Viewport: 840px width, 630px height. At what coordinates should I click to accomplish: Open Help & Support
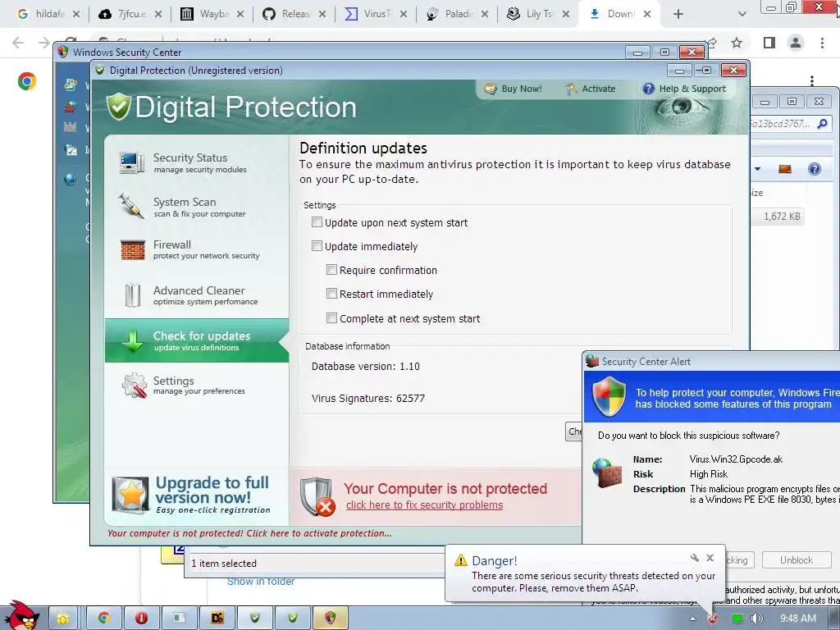click(684, 89)
